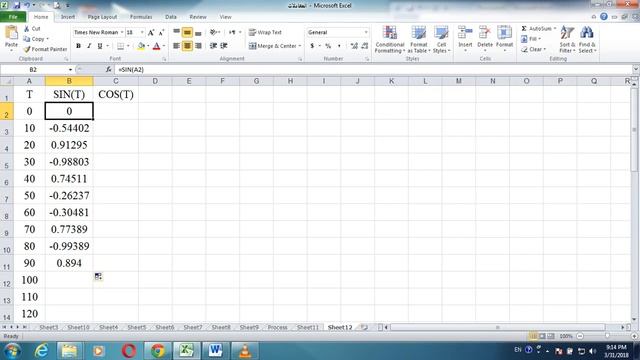The height and width of the screenshot is (360, 640).
Task: Click the Copy icon
Action: (27, 39)
